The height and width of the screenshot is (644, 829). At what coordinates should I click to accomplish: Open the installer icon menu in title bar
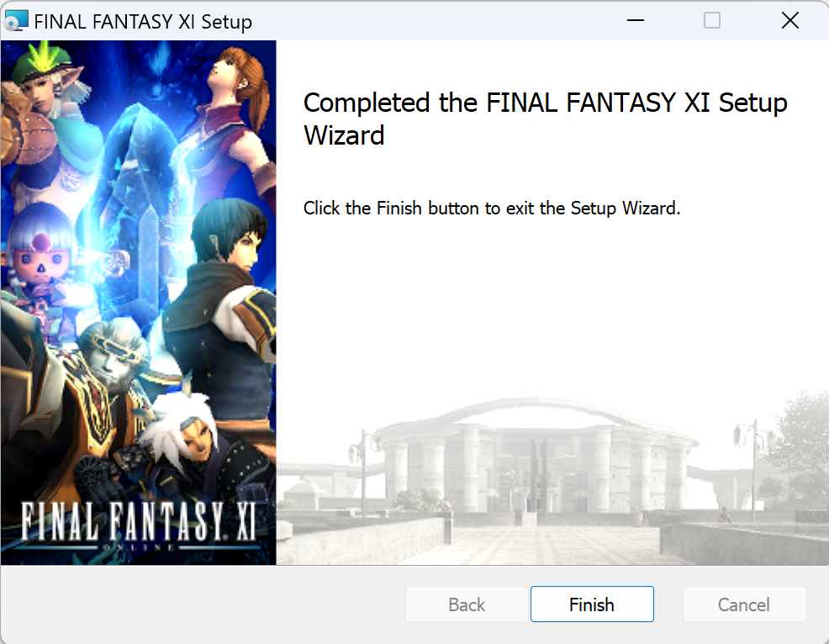pyautogui.click(x=16, y=21)
